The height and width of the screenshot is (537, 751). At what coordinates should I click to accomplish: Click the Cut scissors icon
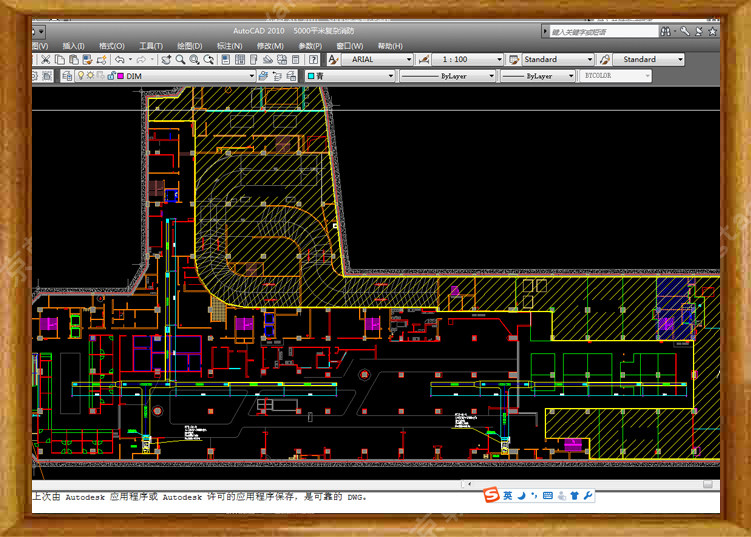click(46, 59)
